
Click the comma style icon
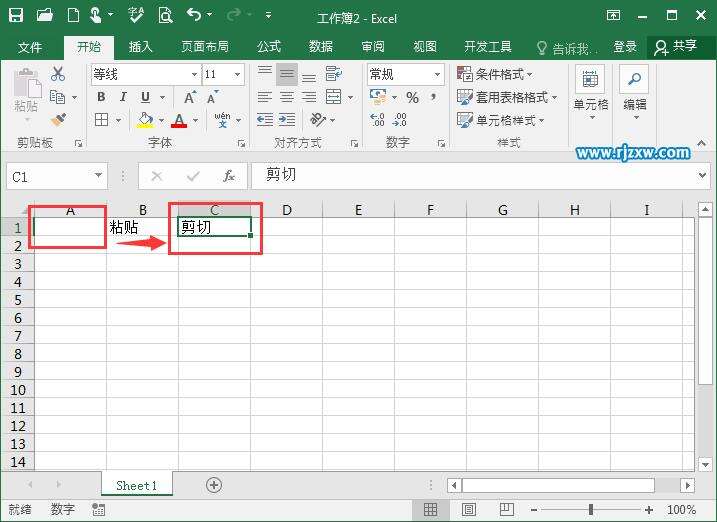tap(433, 97)
